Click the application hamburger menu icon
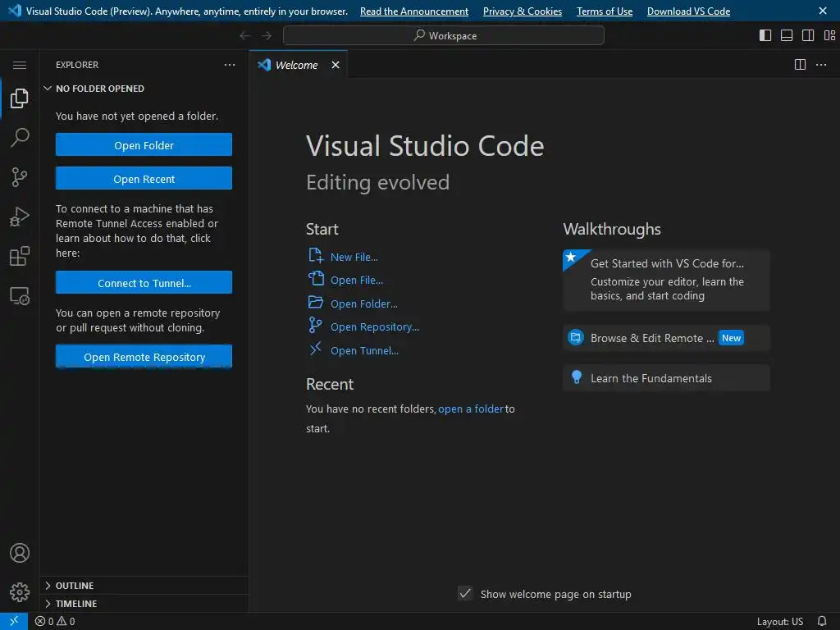This screenshot has width=840, height=630. point(20,65)
